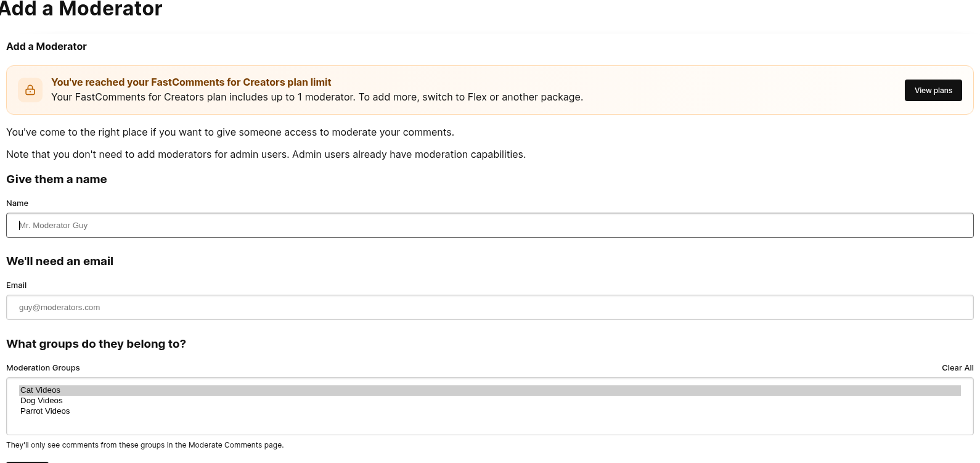Click the Give them a name heading

(x=57, y=179)
